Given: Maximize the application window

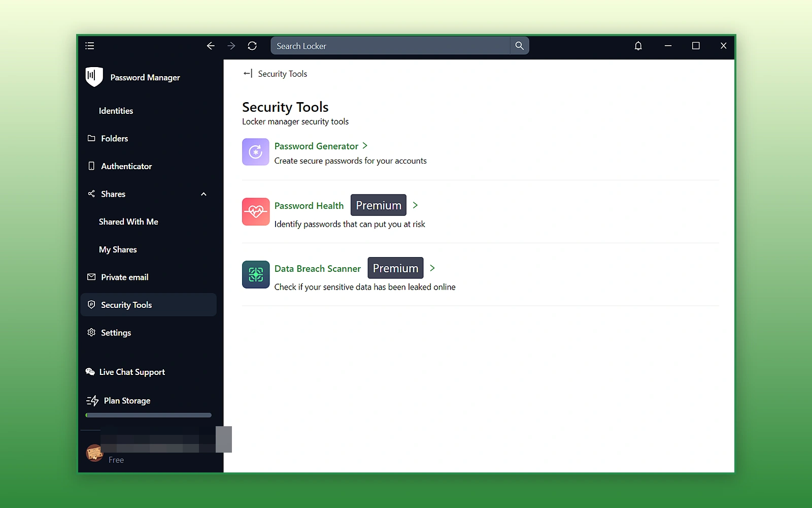Looking at the screenshot, I should (x=696, y=46).
